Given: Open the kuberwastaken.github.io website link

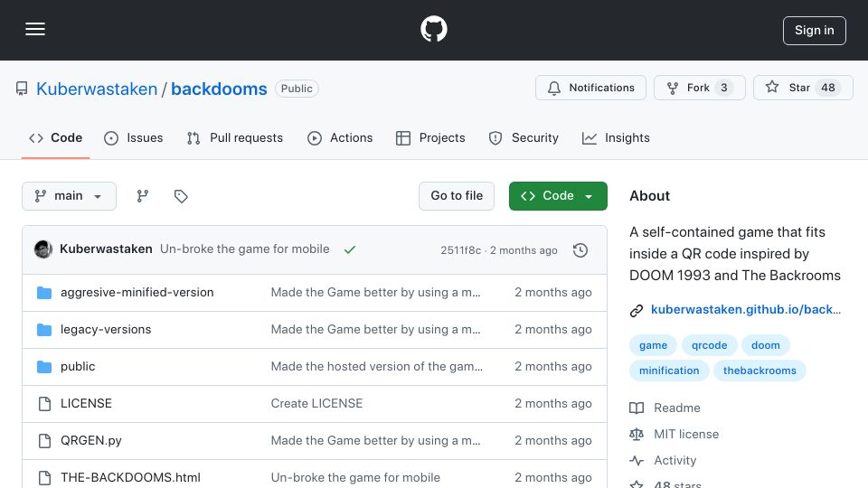Looking at the screenshot, I should click(746, 309).
